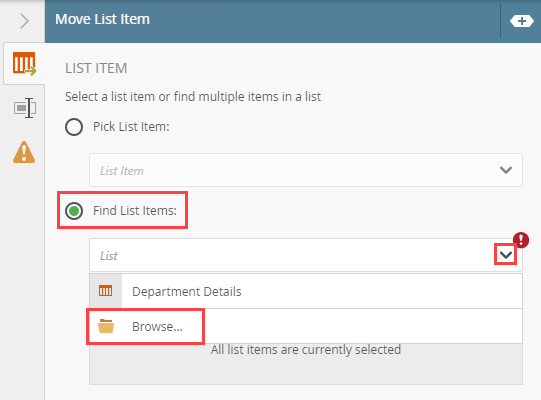This screenshot has width=541, height=400.
Task: Toggle the List dropdown chevron arrow
Action: click(x=506, y=255)
